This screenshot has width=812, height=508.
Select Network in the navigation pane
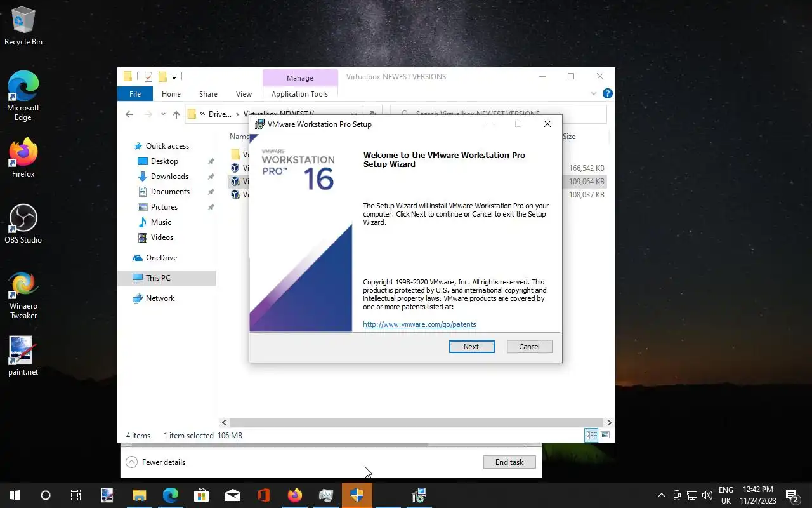tap(160, 298)
